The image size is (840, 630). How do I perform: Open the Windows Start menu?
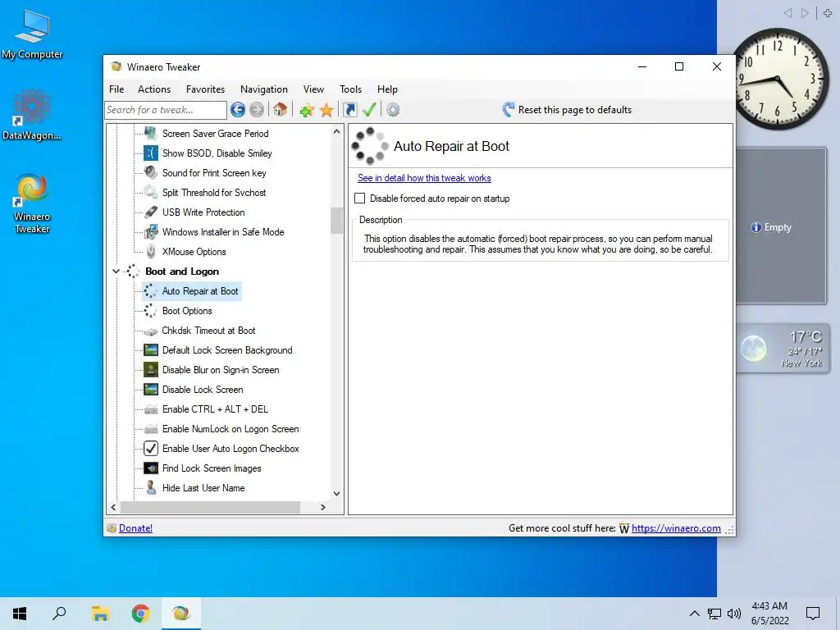point(20,614)
